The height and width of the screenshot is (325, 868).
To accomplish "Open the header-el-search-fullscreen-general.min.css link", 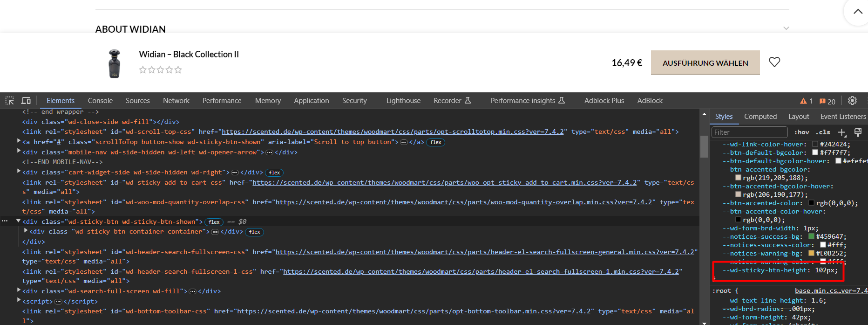I will point(485,252).
